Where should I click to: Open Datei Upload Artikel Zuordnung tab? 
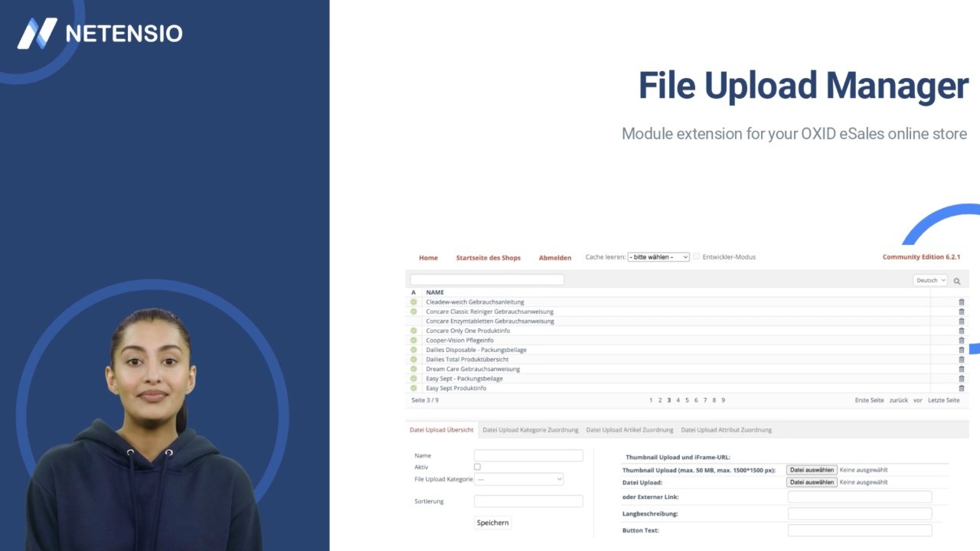[x=629, y=430]
